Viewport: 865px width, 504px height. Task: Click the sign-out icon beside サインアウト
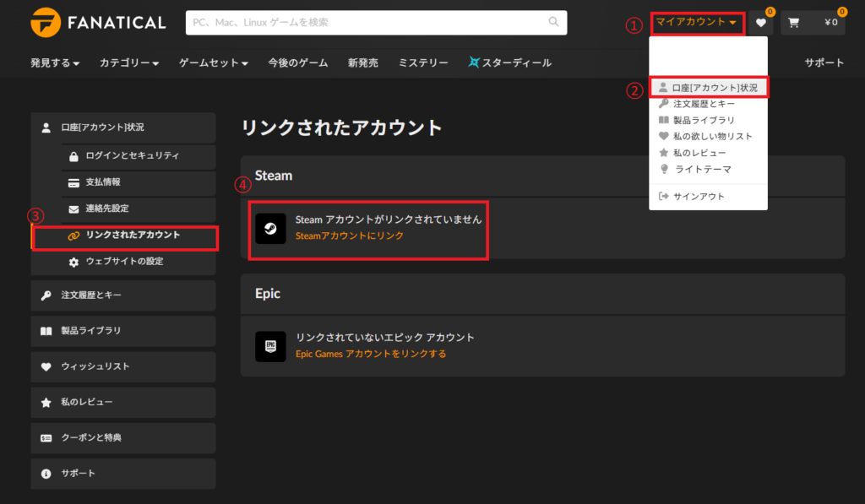coord(664,197)
